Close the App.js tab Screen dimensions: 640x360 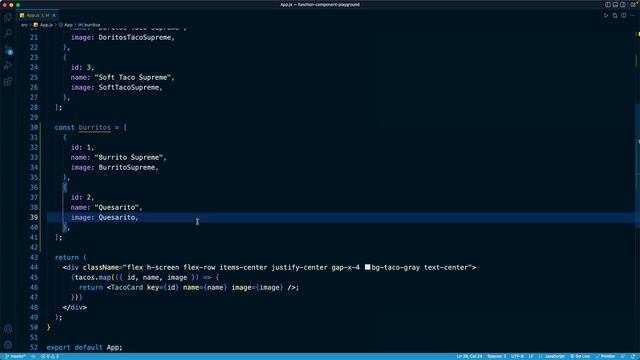click(x=54, y=16)
